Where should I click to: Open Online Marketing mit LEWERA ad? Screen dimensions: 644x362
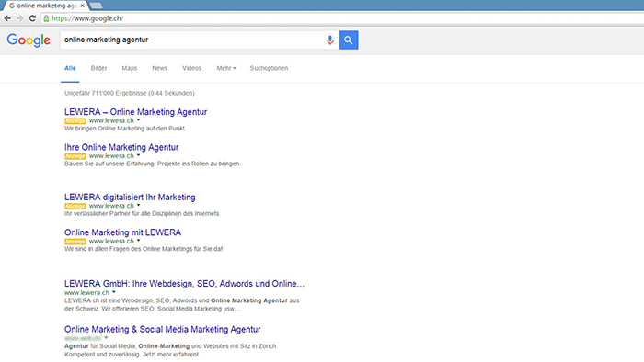(122, 232)
